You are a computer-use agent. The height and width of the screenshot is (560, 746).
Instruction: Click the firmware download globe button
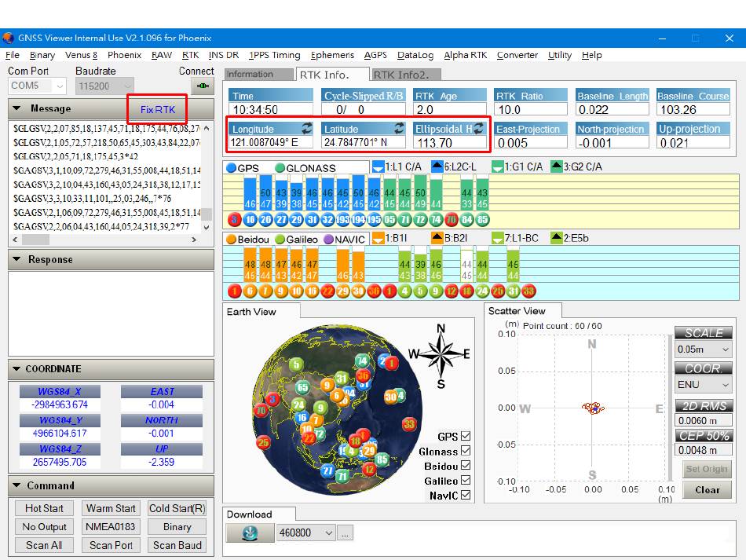click(250, 533)
